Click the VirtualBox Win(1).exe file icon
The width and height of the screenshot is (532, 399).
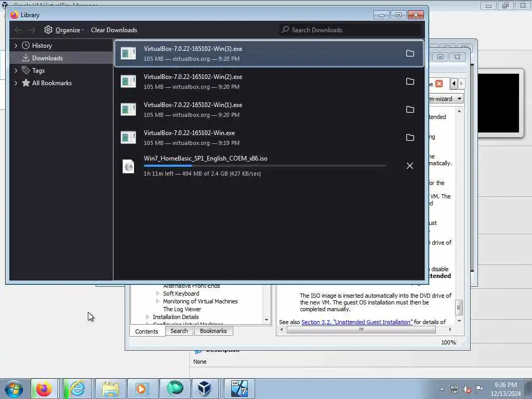pos(128,109)
